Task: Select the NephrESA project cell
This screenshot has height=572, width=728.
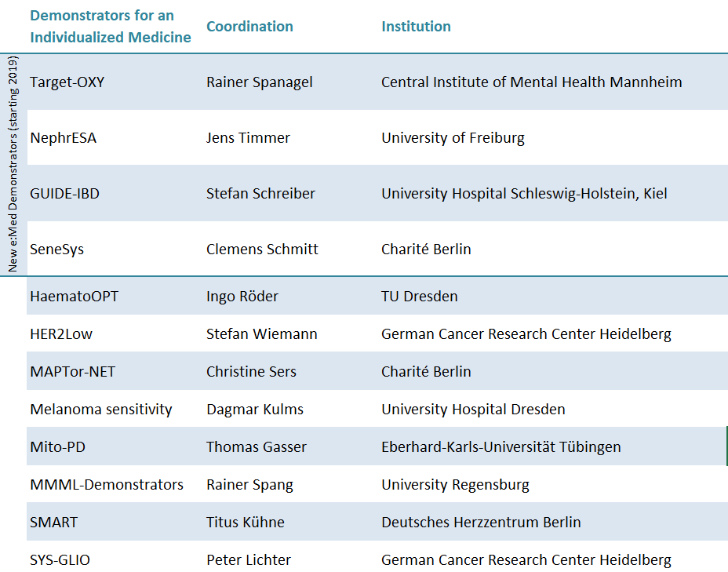Action: point(63,138)
